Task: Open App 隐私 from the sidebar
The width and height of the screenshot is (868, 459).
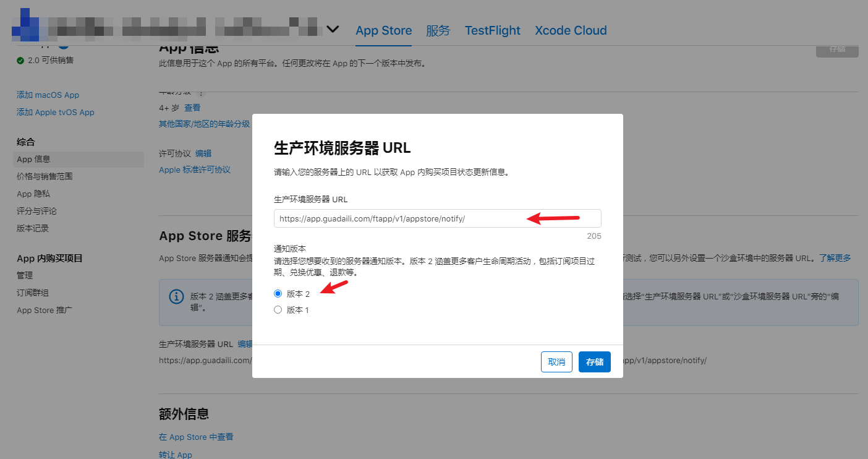Action: pyautogui.click(x=33, y=194)
